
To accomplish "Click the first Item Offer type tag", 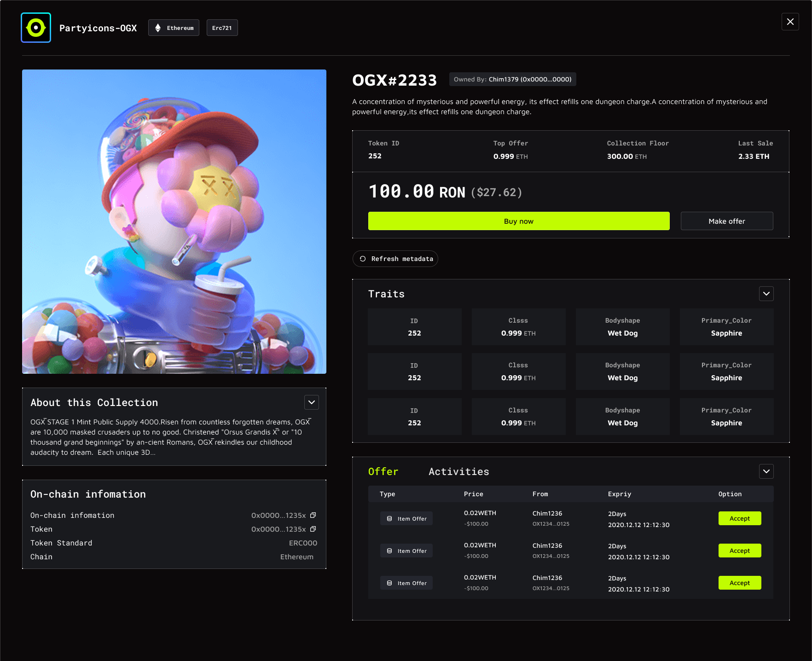I will [406, 518].
